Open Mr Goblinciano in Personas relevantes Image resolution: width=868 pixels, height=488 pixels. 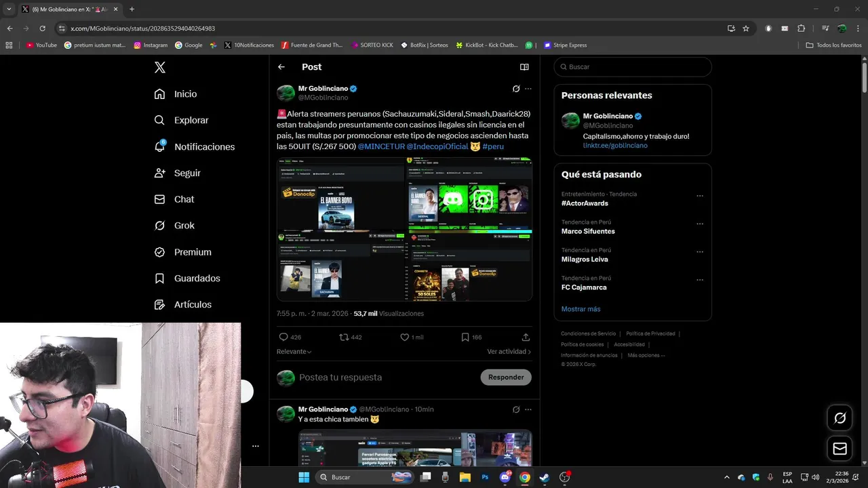(608, 116)
